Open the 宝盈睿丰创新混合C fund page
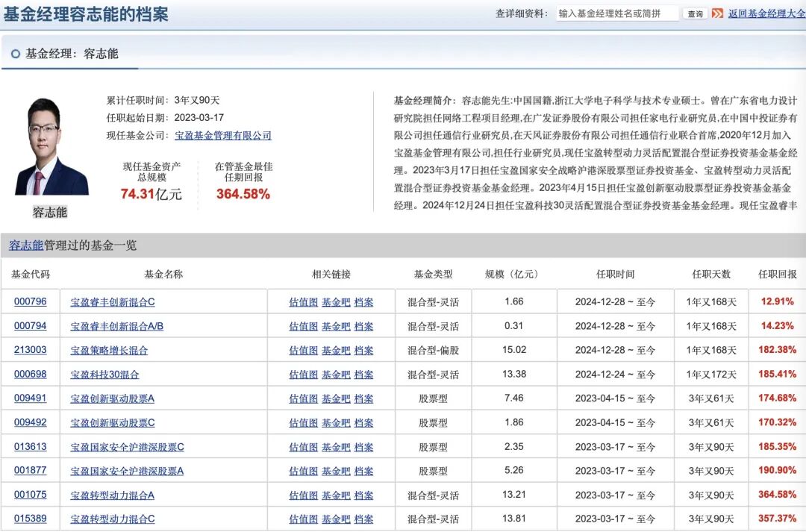The height and width of the screenshot is (532, 806). tap(113, 302)
